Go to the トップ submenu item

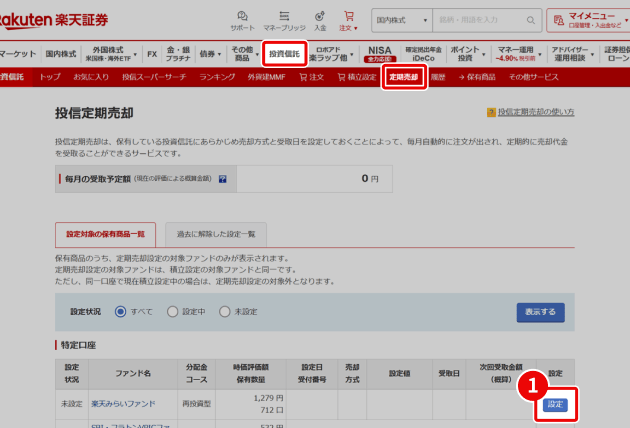[50, 77]
